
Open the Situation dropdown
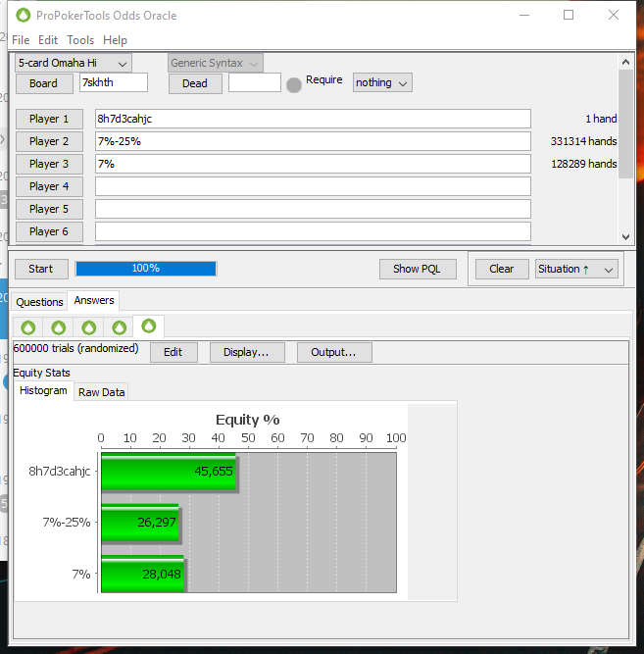point(576,269)
